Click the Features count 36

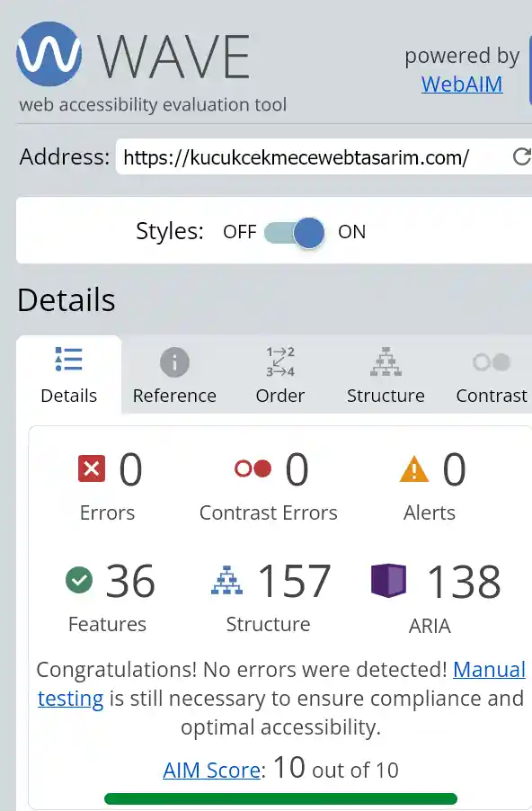pos(130,581)
